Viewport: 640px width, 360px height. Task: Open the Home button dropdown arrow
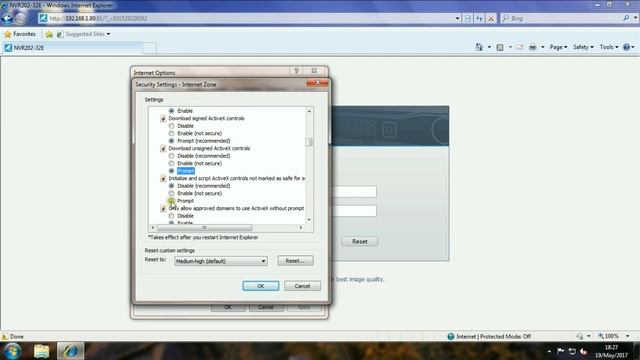(489, 47)
